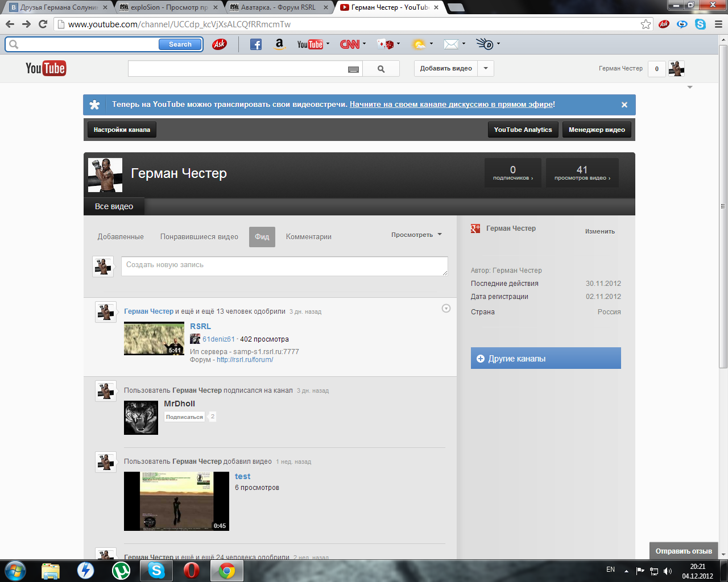Click the YouTube icon in the Ask toolbar
728x582 pixels.
click(310, 44)
